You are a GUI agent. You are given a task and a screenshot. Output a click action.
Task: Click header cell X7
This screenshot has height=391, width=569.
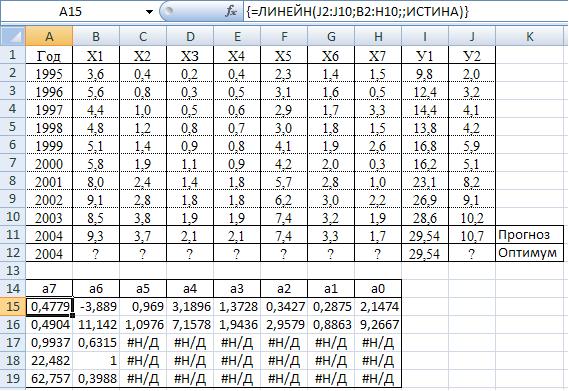tap(378, 56)
